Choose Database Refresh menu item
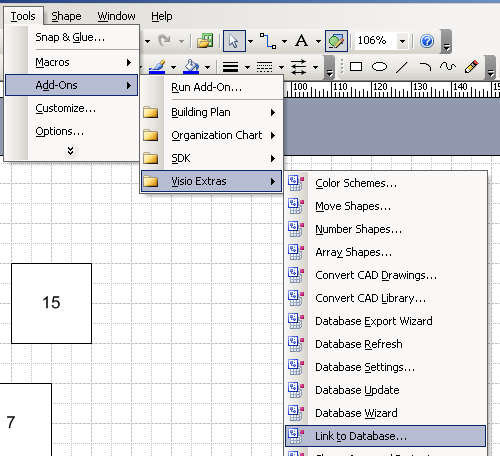Screen dimensions: 500x456 tap(386, 344)
